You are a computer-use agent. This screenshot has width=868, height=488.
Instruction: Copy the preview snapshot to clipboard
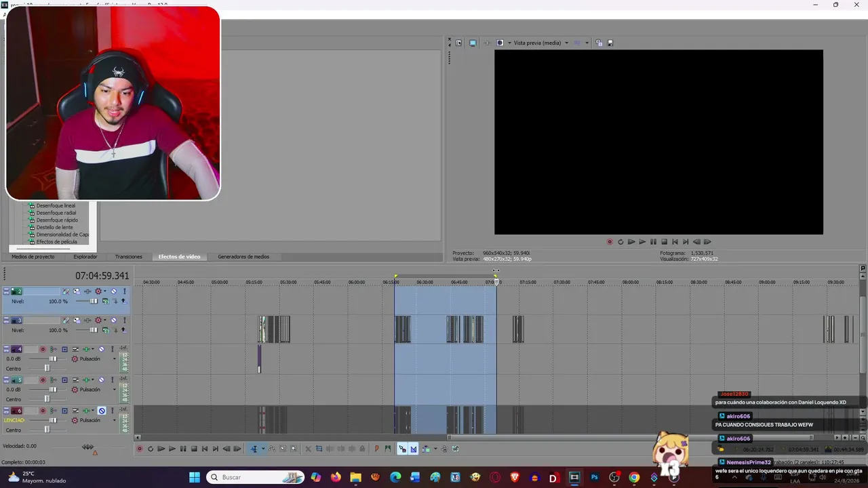pos(599,43)
